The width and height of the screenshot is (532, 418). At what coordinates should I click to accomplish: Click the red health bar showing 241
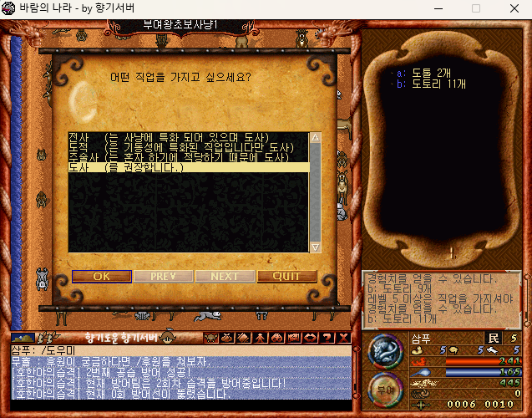pos(483,361)
